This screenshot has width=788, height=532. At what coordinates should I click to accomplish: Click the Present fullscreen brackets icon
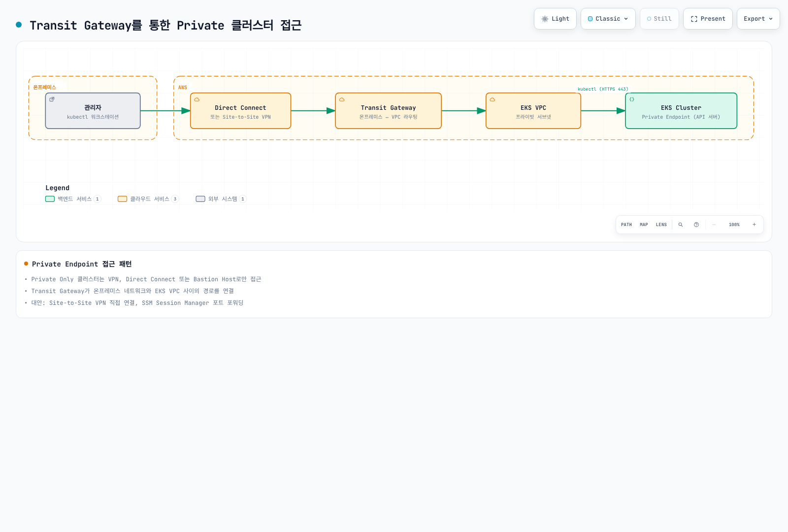tap(694, 19)
